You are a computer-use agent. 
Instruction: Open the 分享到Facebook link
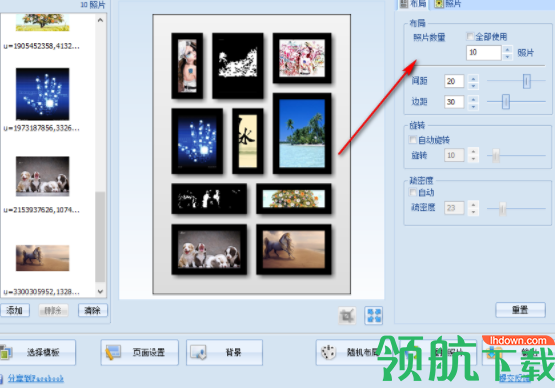click(36, 378)
